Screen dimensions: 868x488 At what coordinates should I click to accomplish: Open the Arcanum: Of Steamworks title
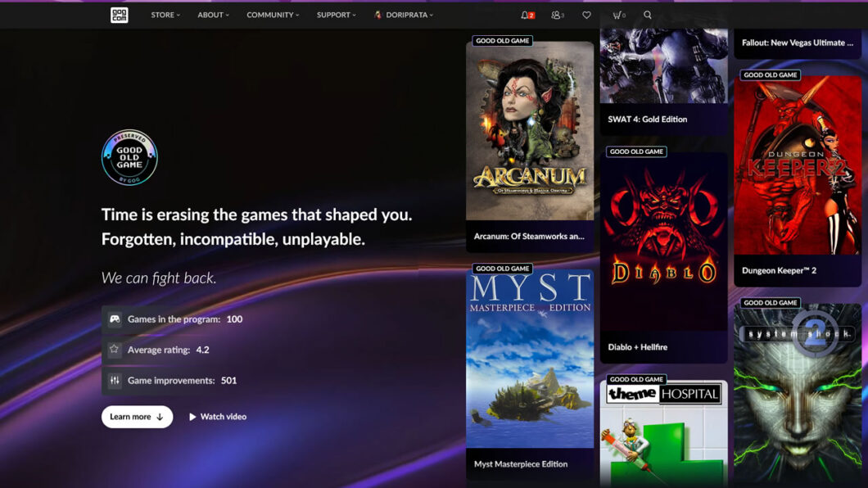coord(529,237)
